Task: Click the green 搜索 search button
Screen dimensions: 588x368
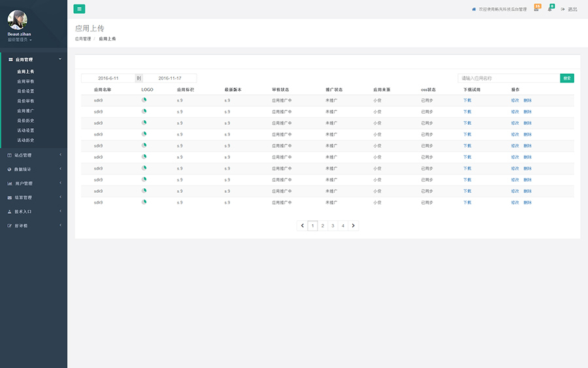Action: pyautogui.click(x=566, y=78)
